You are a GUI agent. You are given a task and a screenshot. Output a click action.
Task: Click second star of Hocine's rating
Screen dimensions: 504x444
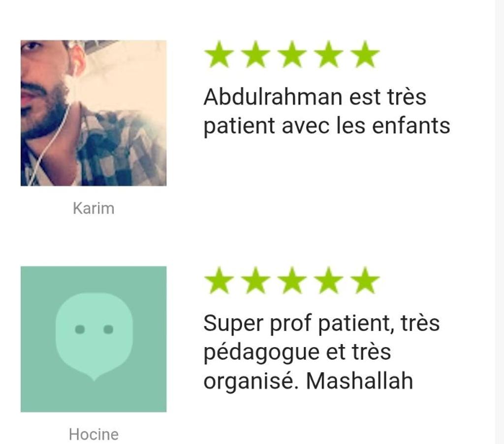pyautogui.click(x=255, y=281)
